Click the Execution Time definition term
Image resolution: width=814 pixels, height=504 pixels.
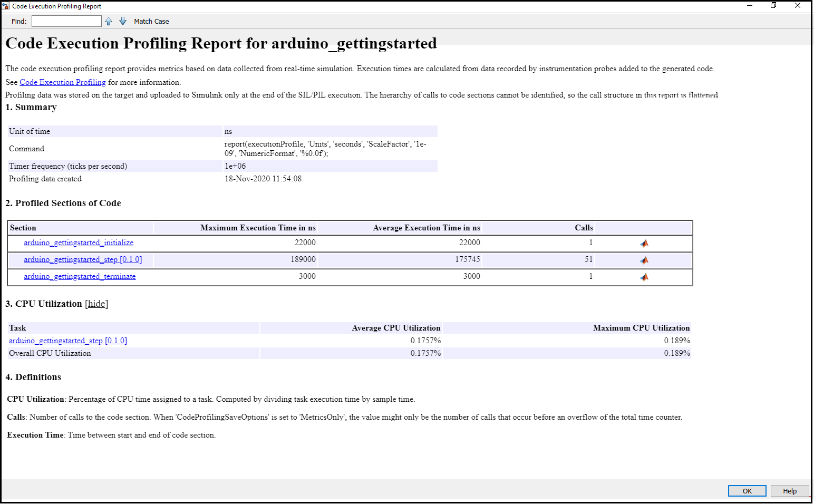point(35,435)
